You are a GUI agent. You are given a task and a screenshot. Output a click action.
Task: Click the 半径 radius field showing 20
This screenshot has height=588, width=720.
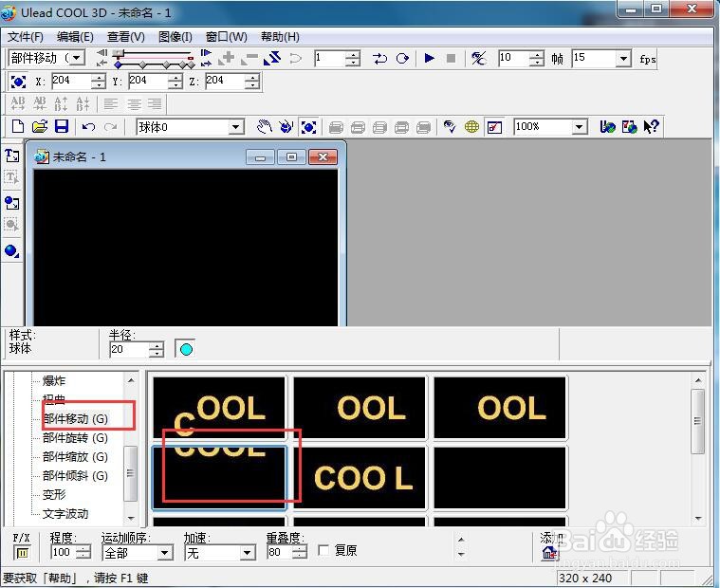(x=129, y=349)
